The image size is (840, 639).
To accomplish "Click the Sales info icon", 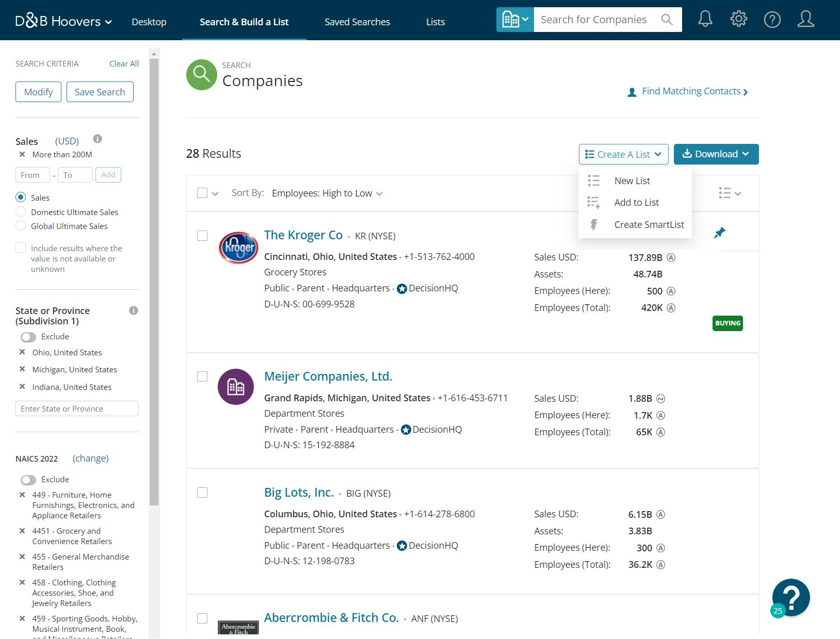I will point(98,139).
